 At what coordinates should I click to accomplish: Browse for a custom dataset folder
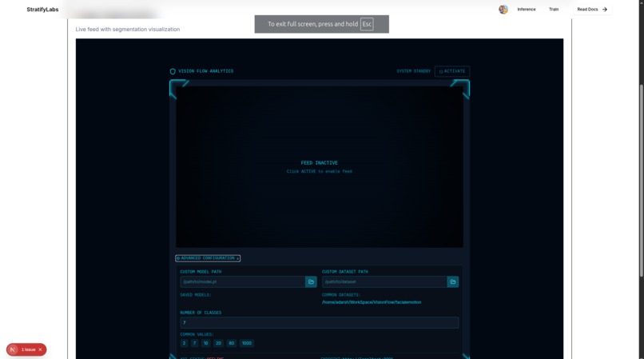452,281
